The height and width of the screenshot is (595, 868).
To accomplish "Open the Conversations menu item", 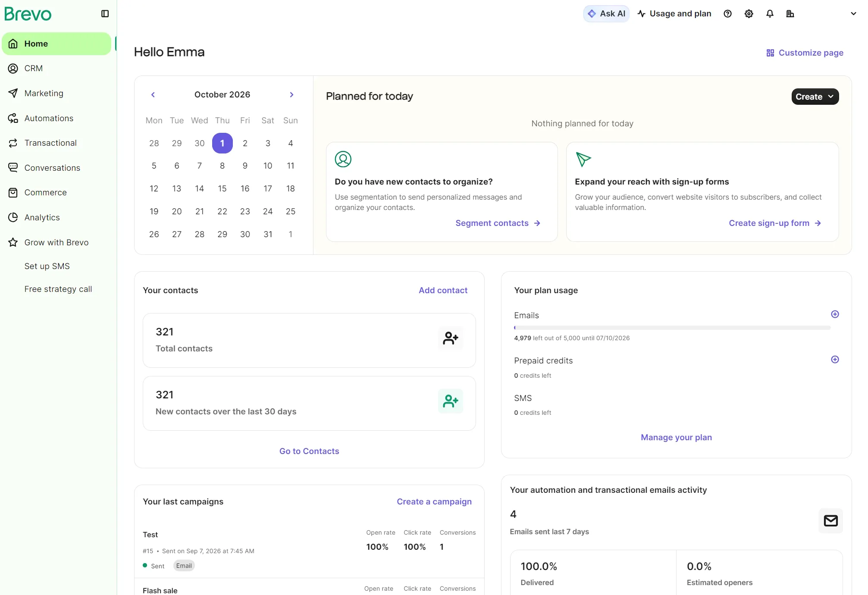I will click(x=56, y=168).
